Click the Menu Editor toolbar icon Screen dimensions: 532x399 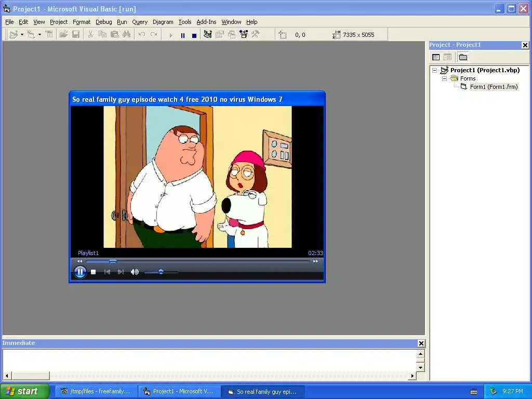[49, 35]
